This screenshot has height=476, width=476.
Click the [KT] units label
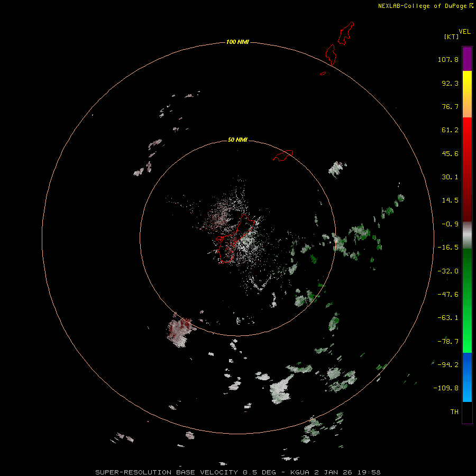pos(451,37)
